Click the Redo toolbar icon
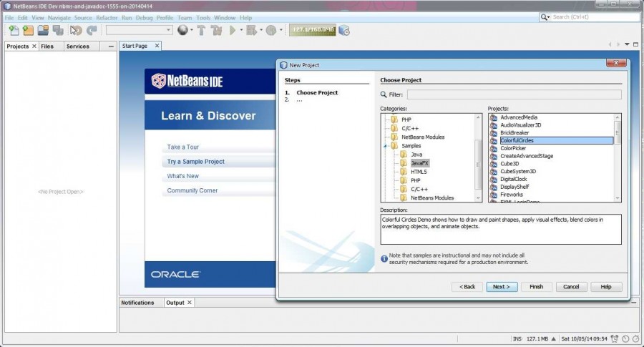Viewport: 644px width, 347px height. pyautogui.click(x=92, y=30)
